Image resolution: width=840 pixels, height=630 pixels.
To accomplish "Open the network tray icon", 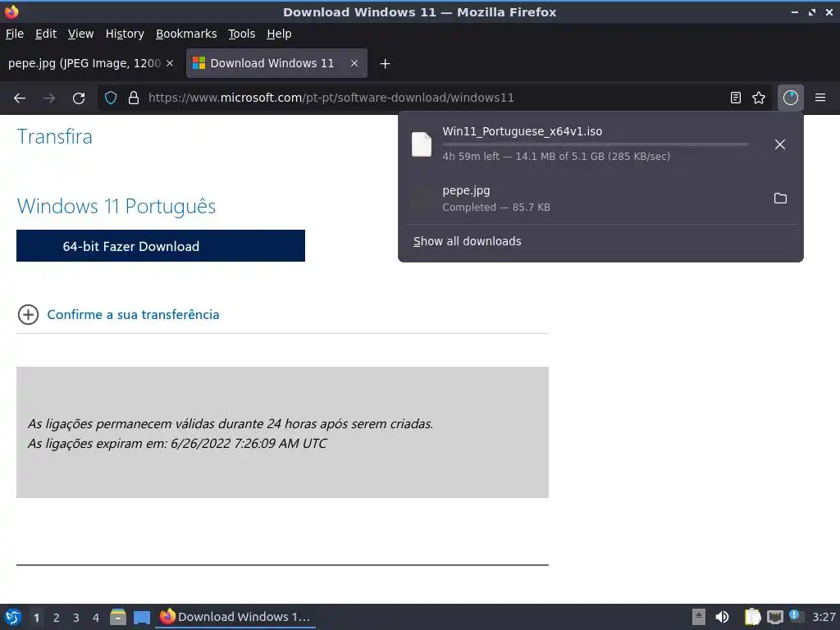I will pyautogui.click(x=774, y=617).
